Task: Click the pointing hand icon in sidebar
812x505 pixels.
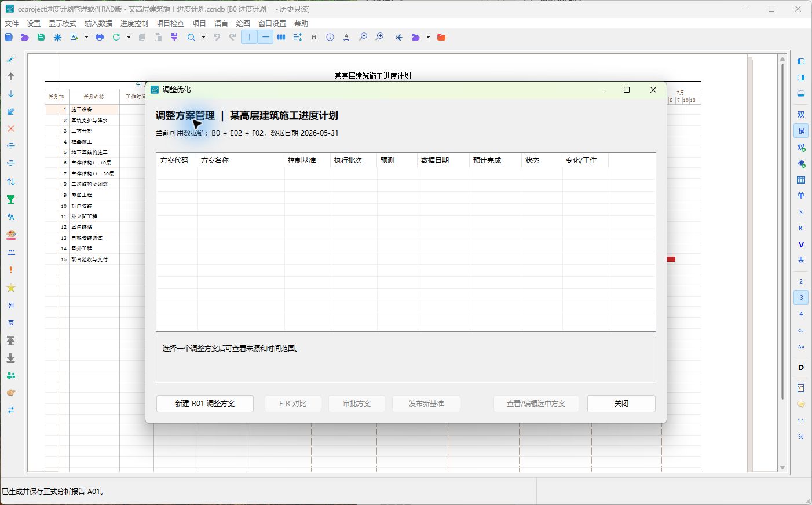Action: pos(10,393)
